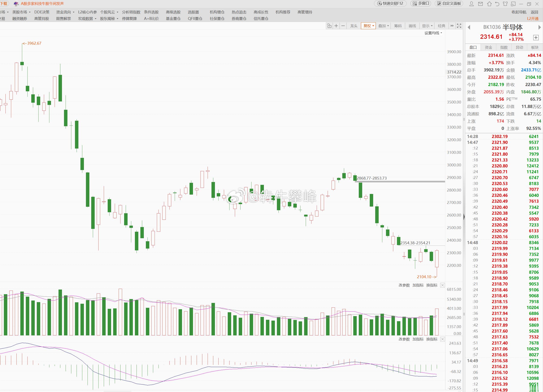Image resolution: width=543 pixels, height=392 pixels.
Task: Click the 快速交易F12 button
Action: [390, 4]
